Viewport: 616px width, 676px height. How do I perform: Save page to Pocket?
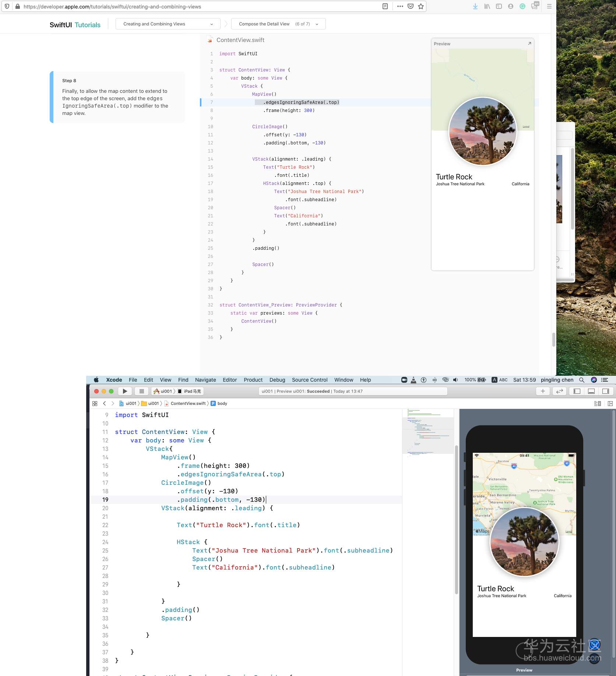click(x=411, y=6)
